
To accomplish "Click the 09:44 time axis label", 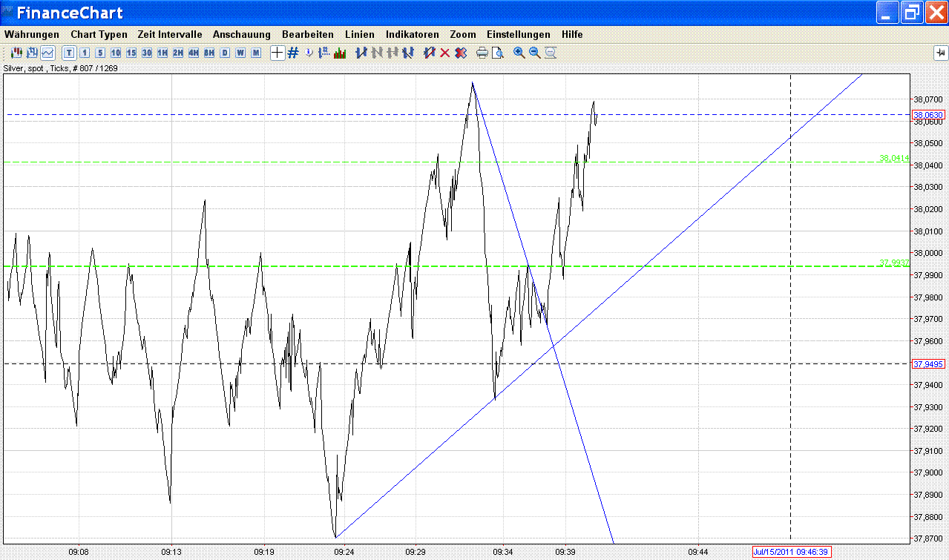I will coord(698,552).
